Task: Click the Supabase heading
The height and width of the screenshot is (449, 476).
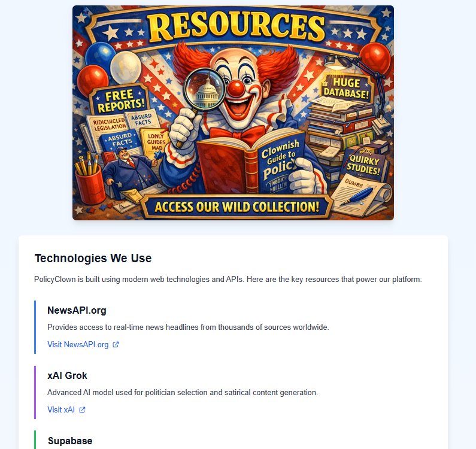Action: pyautogui.click(x=70, y=441)
